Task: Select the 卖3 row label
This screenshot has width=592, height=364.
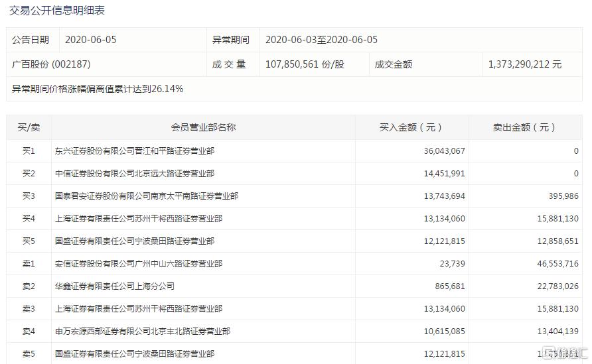Action: [x=29, y=309]
